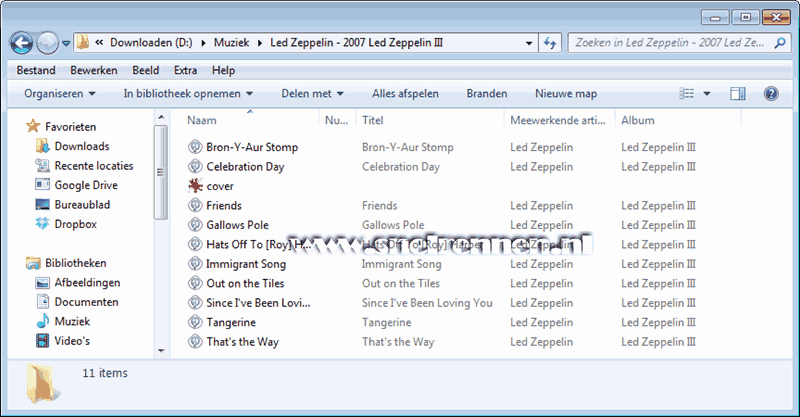This screenshot has width=800, height=417.
Task: Open the Help menu
Action: (223, 70)
